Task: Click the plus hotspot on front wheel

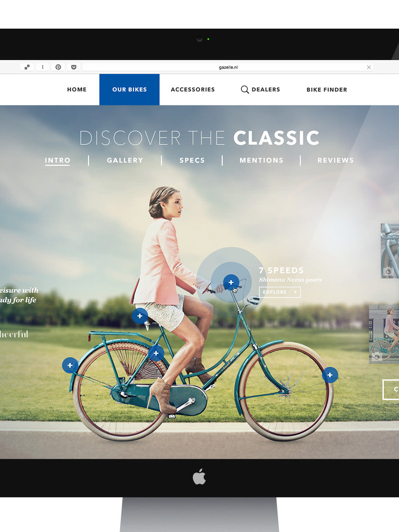Action: [330, 375]
